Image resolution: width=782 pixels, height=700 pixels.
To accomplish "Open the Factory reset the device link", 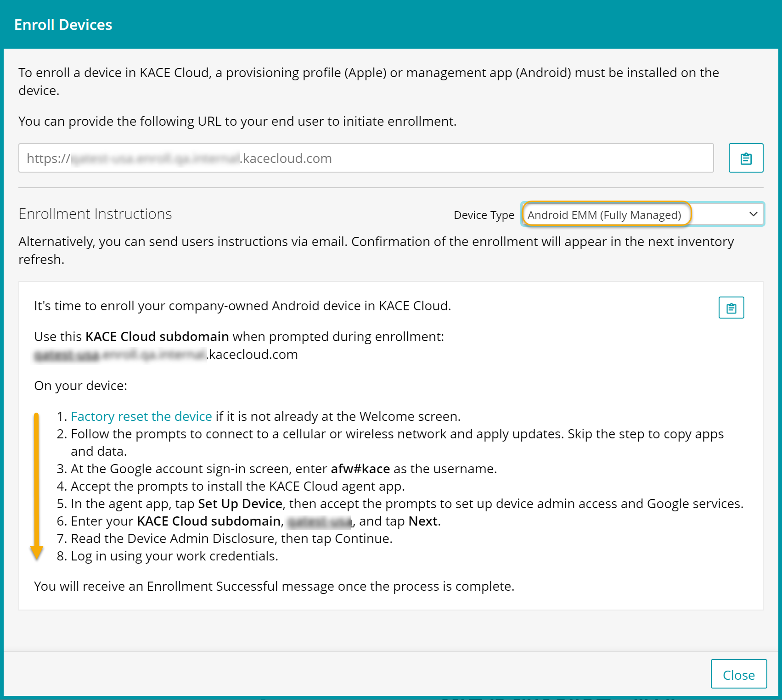I will click(141, 416).
